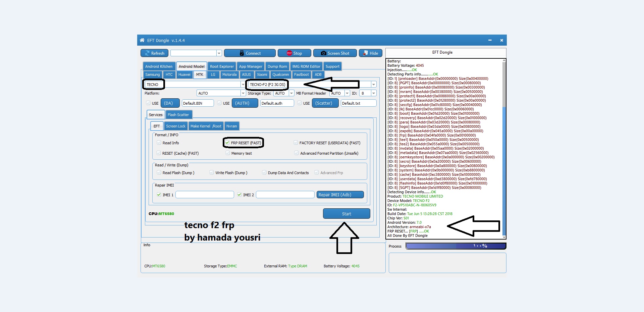
Task: Select the Huawei brand tab
Action: click(184, 74)
